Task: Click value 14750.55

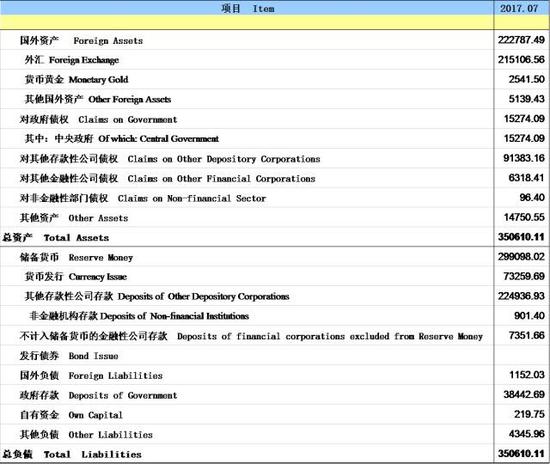Action: click(524, 217)
